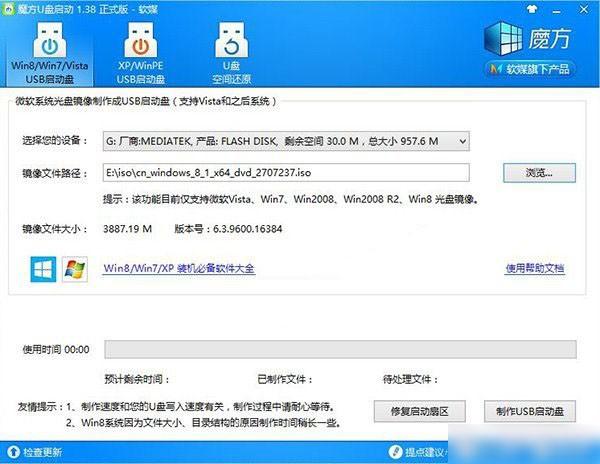Viewport: 600px width, 464px height.
Task: Minimize the 魔方U盘启动 window
Action: pyautogui.click(x=557, y=11)
